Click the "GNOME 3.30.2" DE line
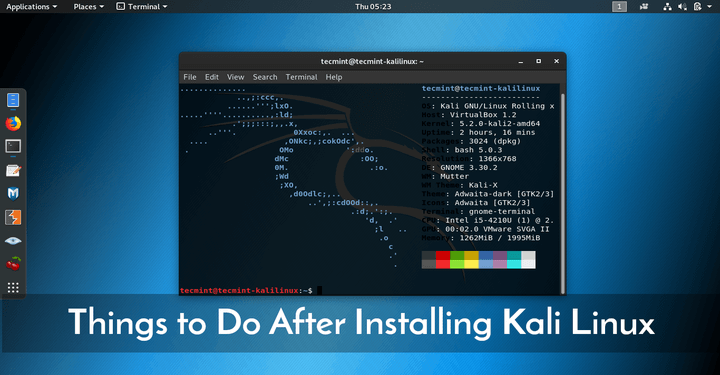The width and height of the screenshot is (720, 375). click(x=459, y=168)
